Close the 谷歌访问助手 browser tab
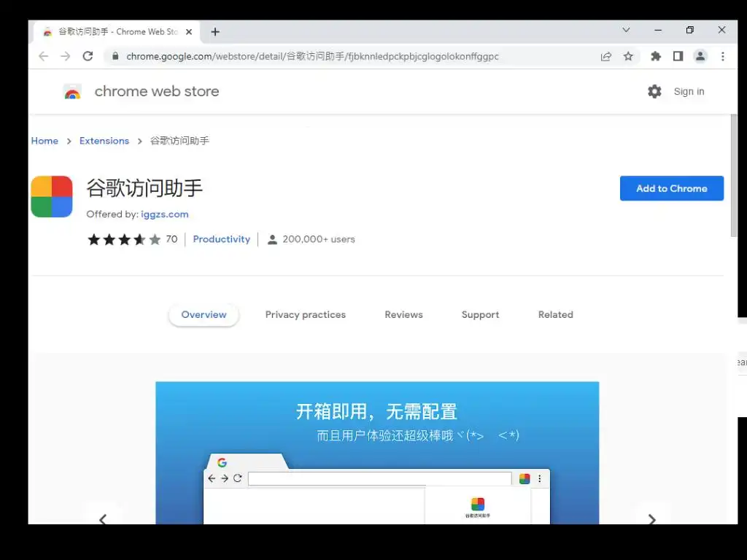This screenshot has width=747, height=560. [x=189, y=32]
